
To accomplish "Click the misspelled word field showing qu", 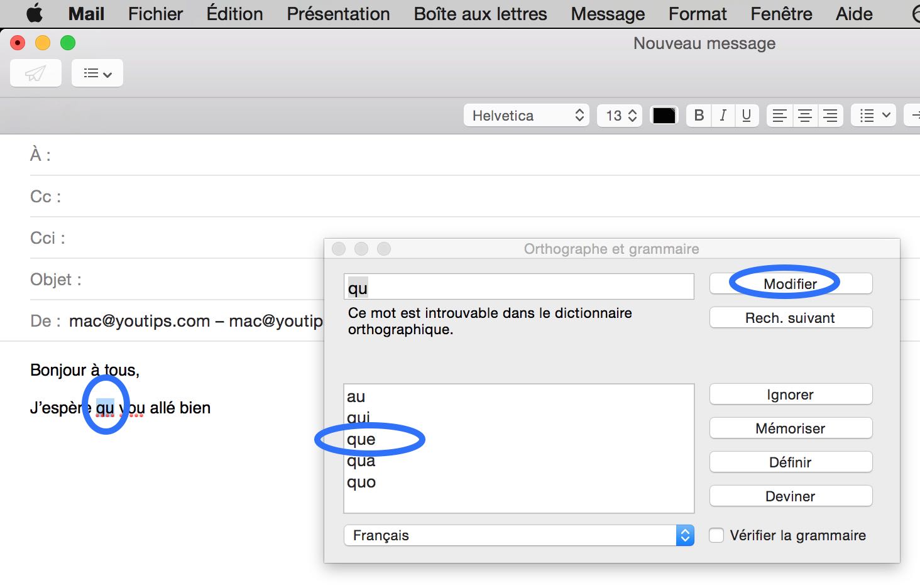I will (x=519, y=287).
